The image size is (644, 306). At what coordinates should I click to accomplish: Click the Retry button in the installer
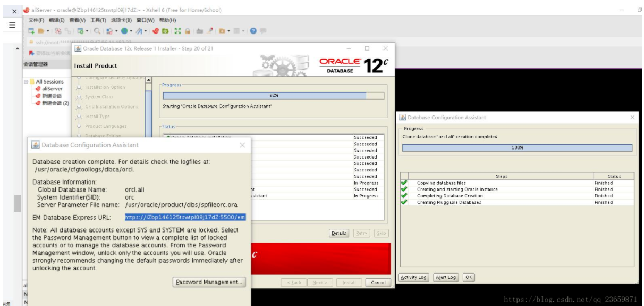click(x=361, y=233)
